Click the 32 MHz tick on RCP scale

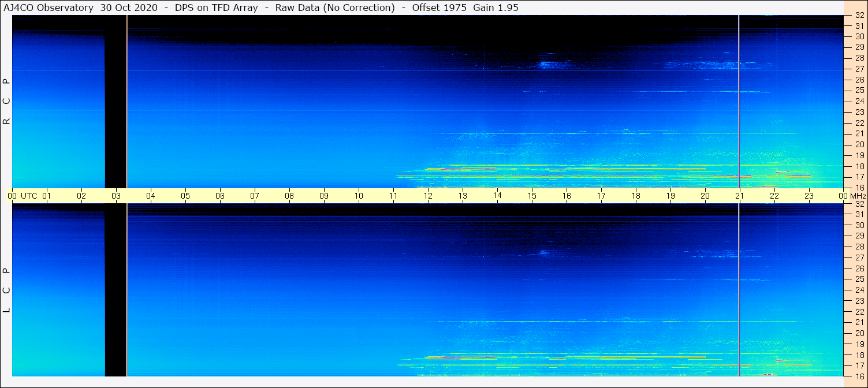click(859, 15)
